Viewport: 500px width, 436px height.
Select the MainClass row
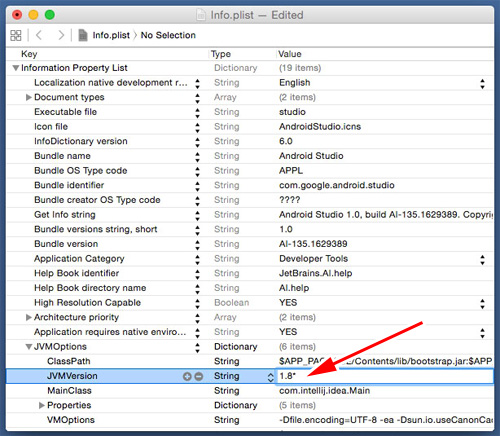pos(250,391)
